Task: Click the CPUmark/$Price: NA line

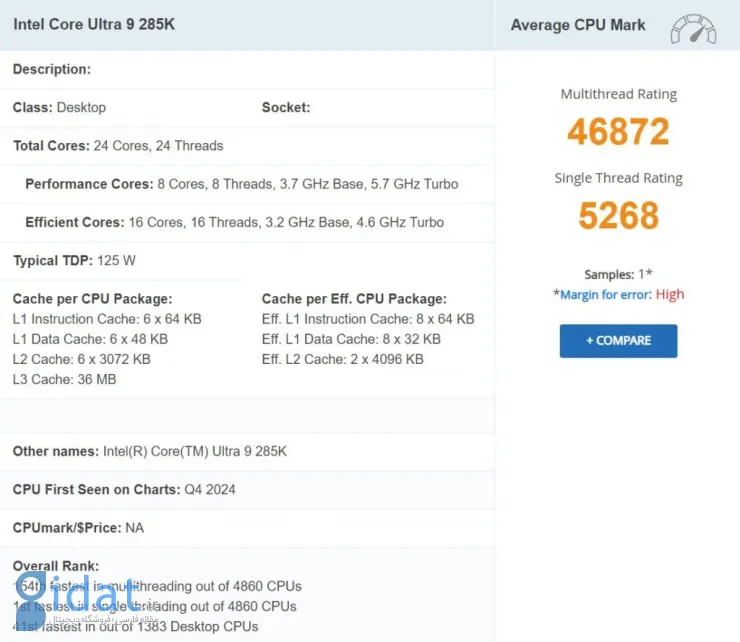Action: click(78, 528)
